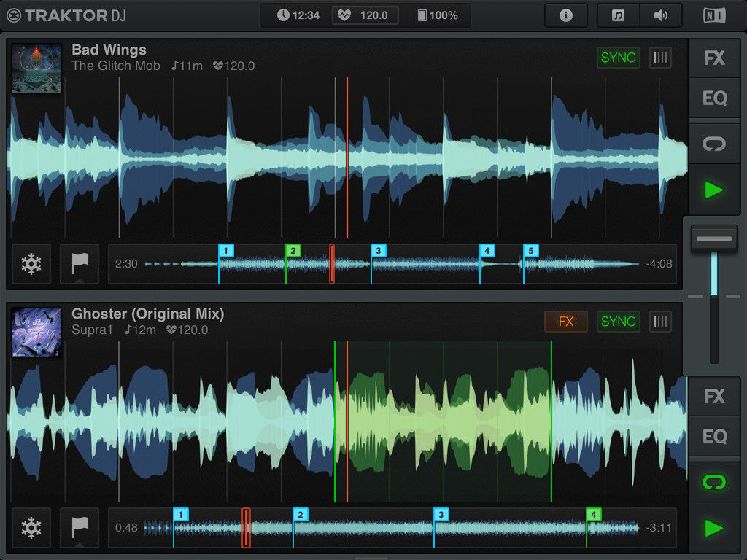Open the music browser note icon
This screenshot has width=747, height=560.
[618, 16]
